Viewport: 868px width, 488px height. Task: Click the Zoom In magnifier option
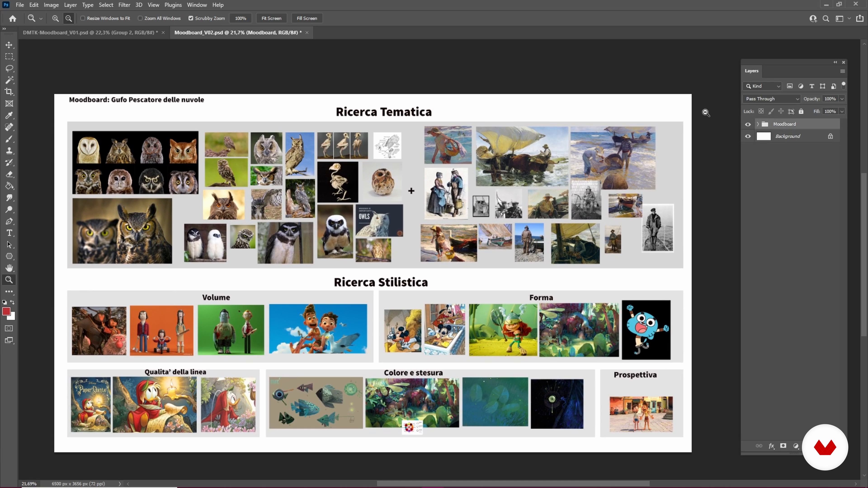(56, 18)
